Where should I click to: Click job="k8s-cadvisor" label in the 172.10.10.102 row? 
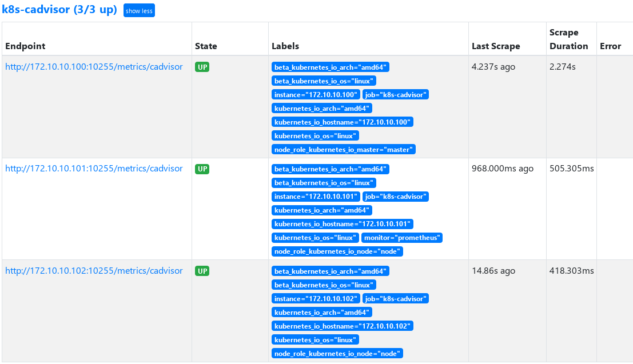click(x=396, y=299)
